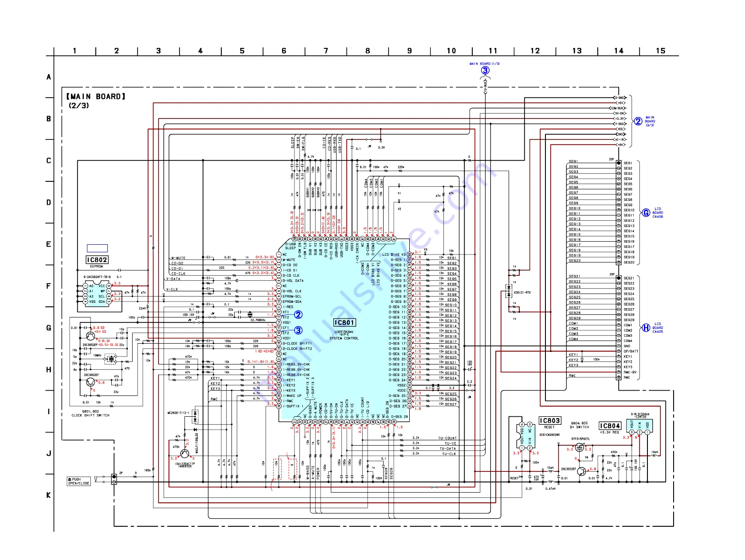Click column number 8 in grid header
745x560 pixels.
(x=368, y=51)
